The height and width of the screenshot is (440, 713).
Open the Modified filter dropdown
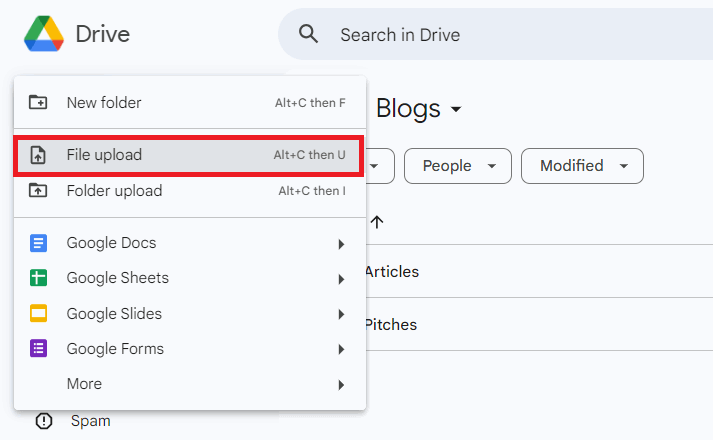(582, 166)
